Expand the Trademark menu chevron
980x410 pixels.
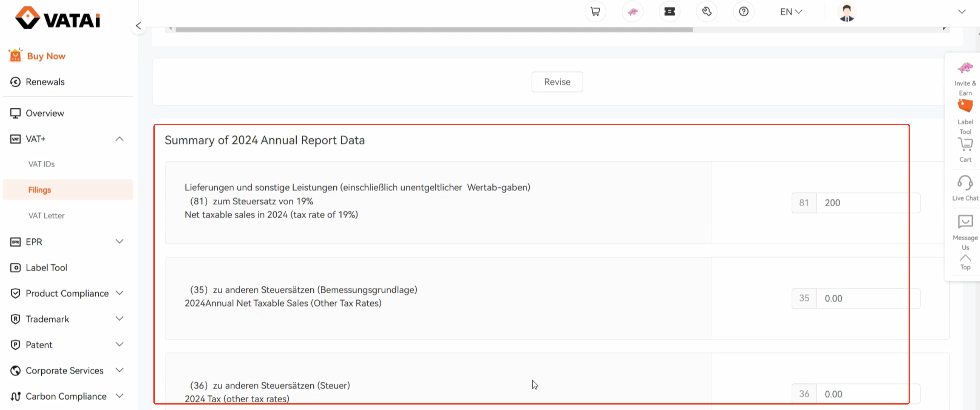(119, 319)
